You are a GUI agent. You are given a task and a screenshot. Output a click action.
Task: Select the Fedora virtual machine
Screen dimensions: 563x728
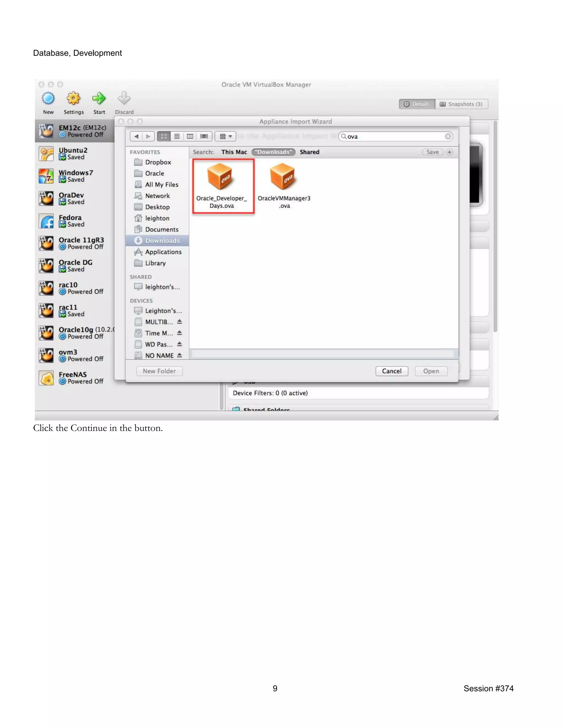(75, 221)
